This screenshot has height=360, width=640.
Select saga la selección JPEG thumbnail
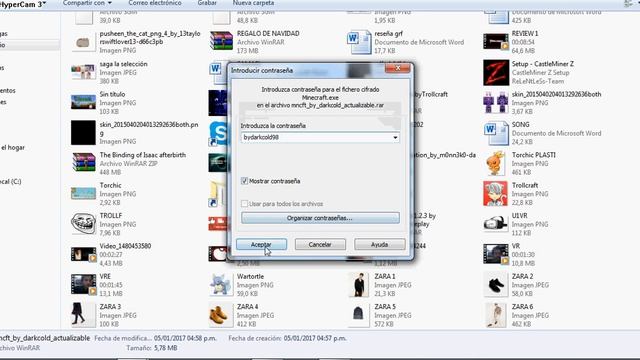(83, 72)
